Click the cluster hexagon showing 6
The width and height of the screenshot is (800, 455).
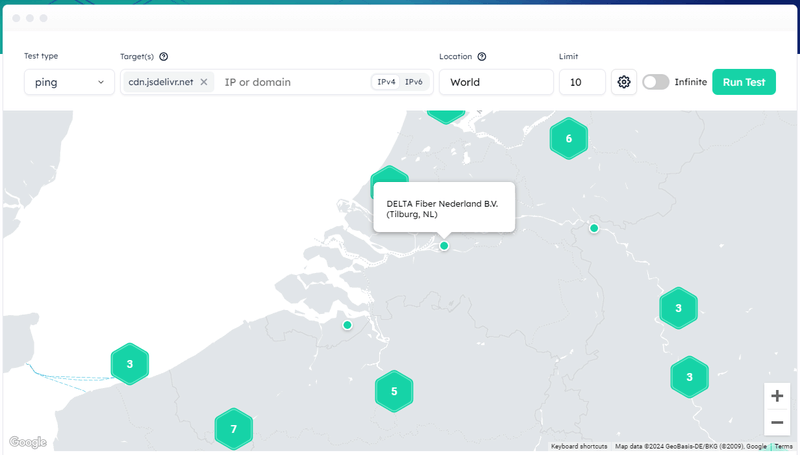[568, 138]
